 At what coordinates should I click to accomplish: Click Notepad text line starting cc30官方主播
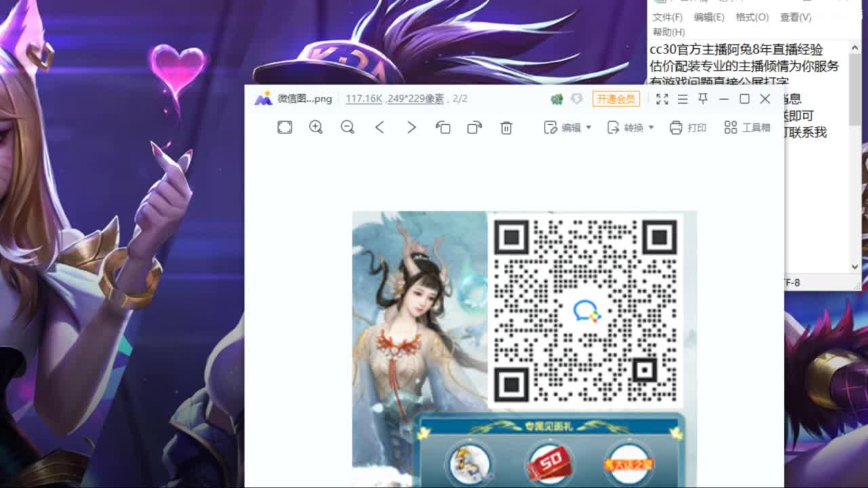736,49
